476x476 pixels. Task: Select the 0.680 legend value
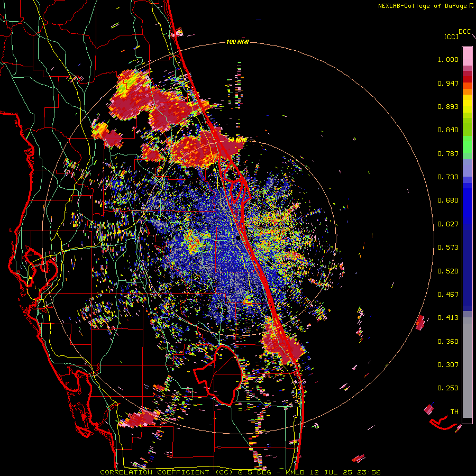pyautogui.click(x=448, y=200)
